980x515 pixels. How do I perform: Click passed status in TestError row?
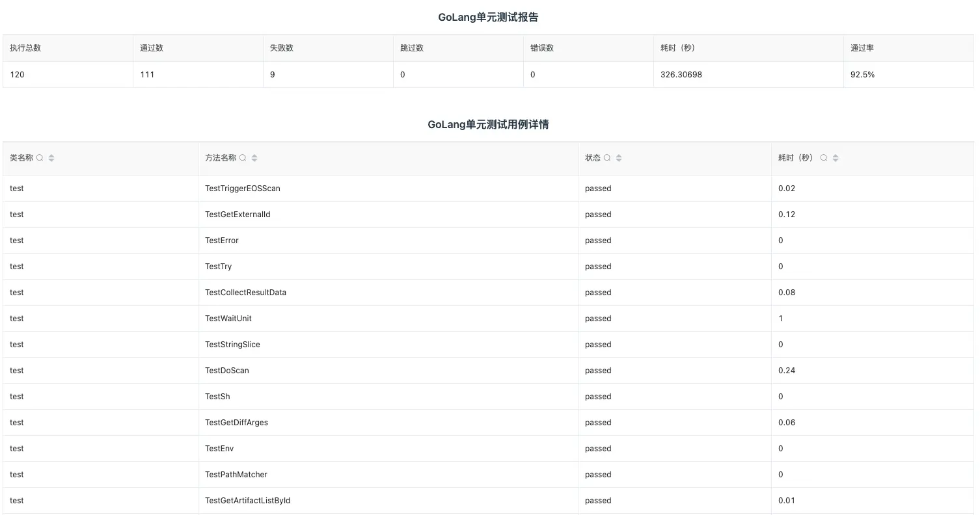[598, 241]
